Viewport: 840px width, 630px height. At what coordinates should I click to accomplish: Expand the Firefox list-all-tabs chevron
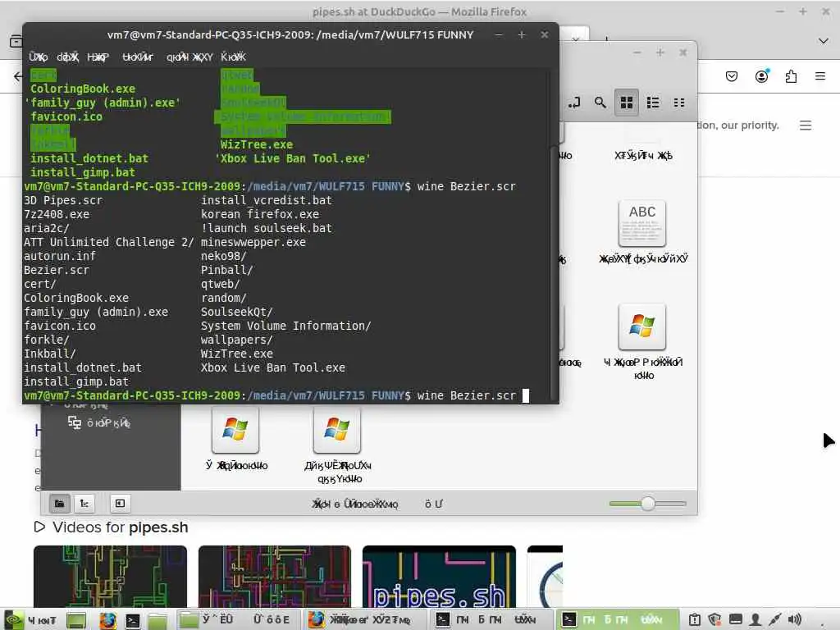824,41
